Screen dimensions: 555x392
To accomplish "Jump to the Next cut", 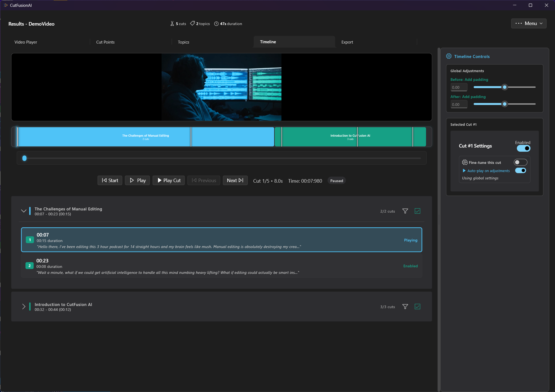I will click(x=235, y=180).
